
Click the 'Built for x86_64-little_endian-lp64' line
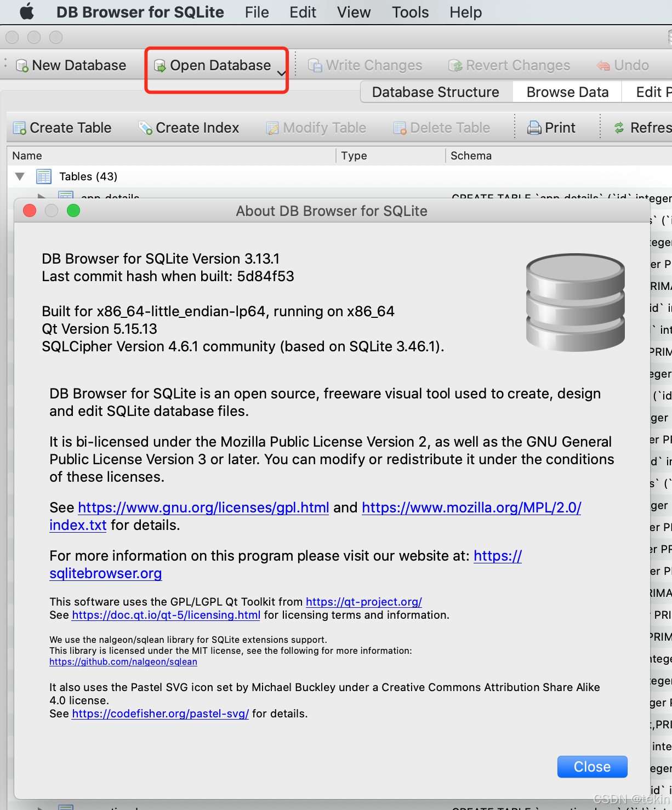(x=218, y=311)
